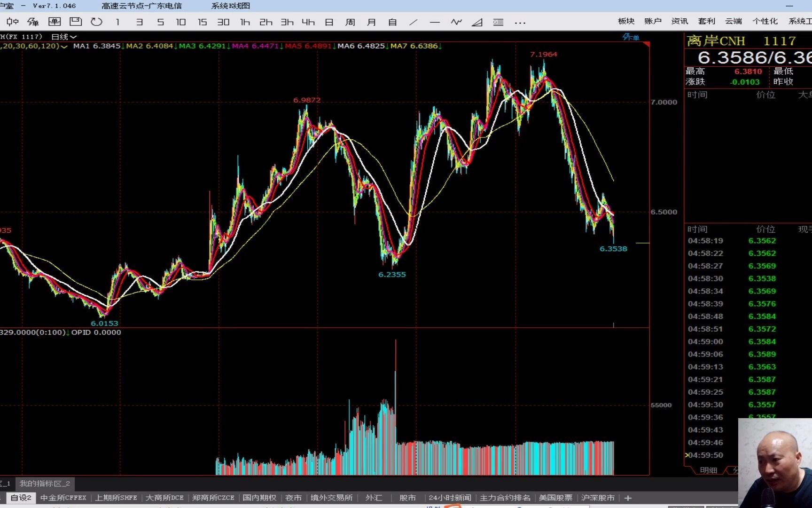Click the red corner triangle marker

pyautogui.click(x=647, y=44)
